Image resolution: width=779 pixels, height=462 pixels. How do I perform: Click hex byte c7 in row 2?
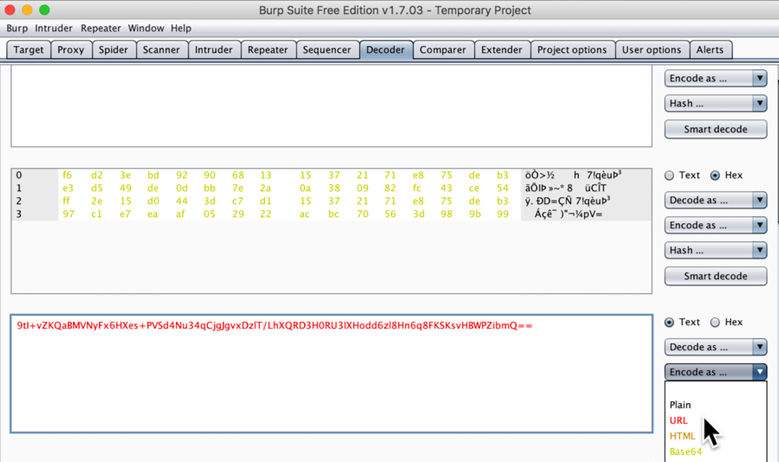238,201
